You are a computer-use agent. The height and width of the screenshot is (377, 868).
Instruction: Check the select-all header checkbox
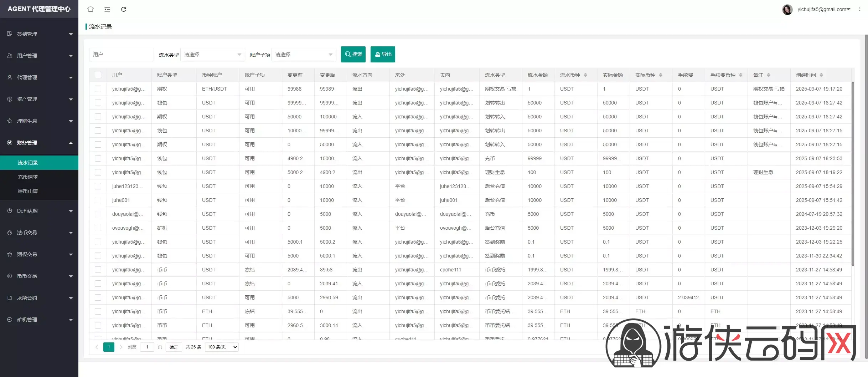[98, 75]
